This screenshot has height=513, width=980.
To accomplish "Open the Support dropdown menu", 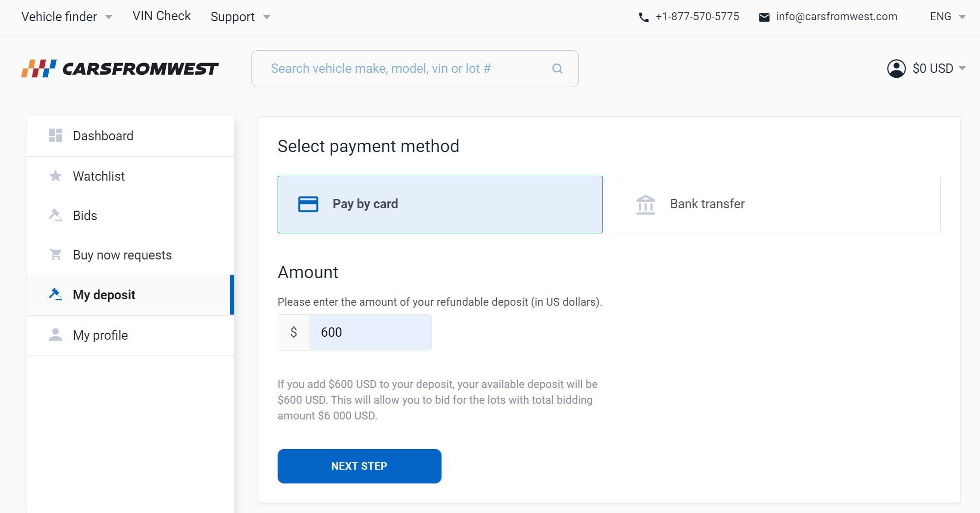I will tap(240, 17).
